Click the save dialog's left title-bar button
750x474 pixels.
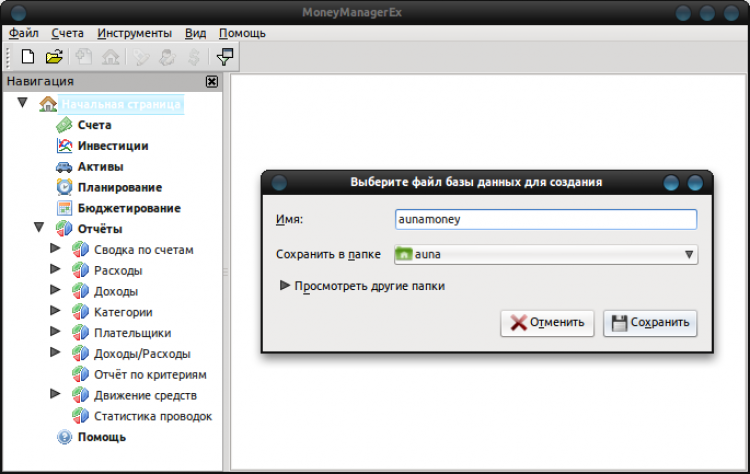pyautogui.click(x=279, y=183)
